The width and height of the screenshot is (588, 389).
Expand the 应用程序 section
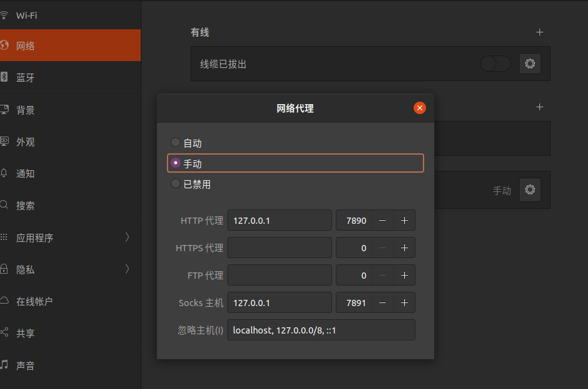127,237
